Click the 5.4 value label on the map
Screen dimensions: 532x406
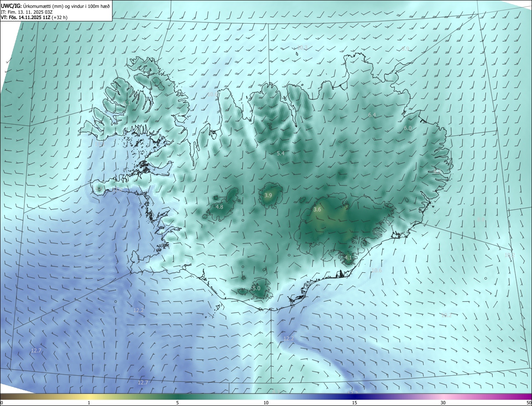pos(281,154)
